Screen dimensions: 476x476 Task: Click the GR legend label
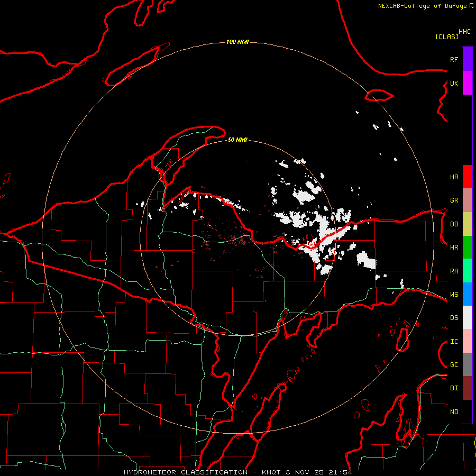pos(454,200)
